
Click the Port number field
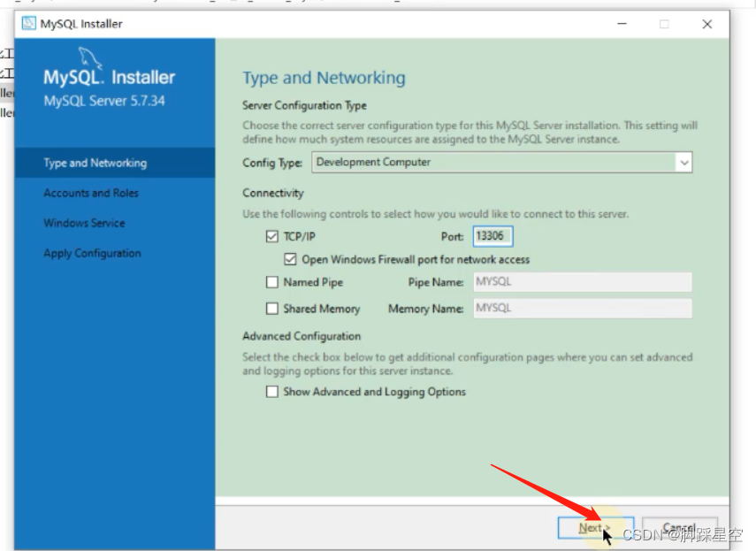coord(493,236)
